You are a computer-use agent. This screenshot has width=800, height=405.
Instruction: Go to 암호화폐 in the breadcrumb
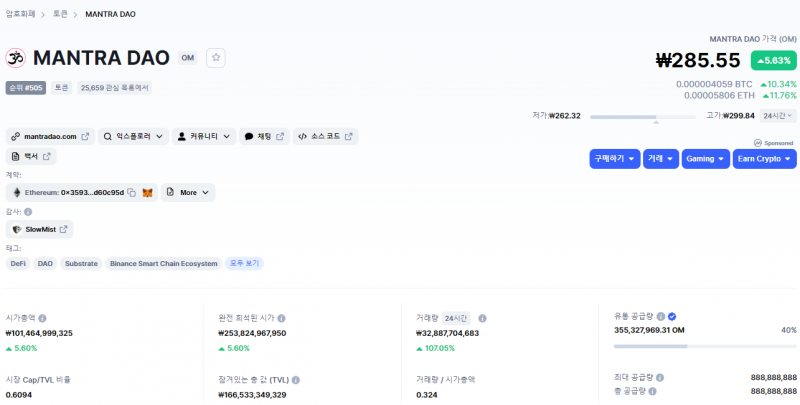click(x=20, y=14)
